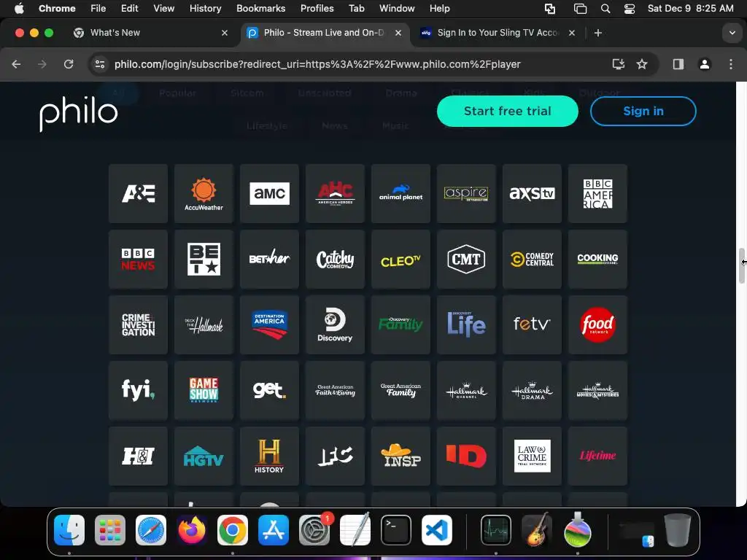The width and height of the screenshot is (747, 560).
Task: Open the View menu in menu bar
Action: [x=163, y=9]
